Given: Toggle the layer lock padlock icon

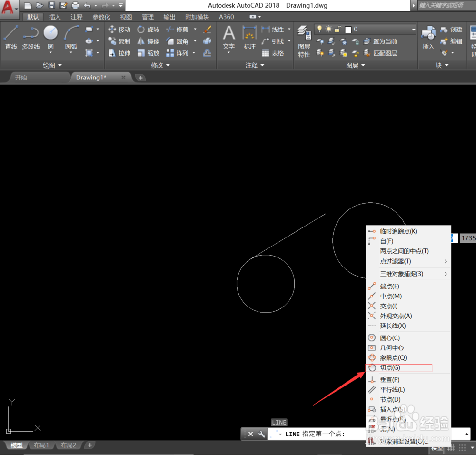Looking at the screenshot, I should pyautogui.click(x=337, y=29).
